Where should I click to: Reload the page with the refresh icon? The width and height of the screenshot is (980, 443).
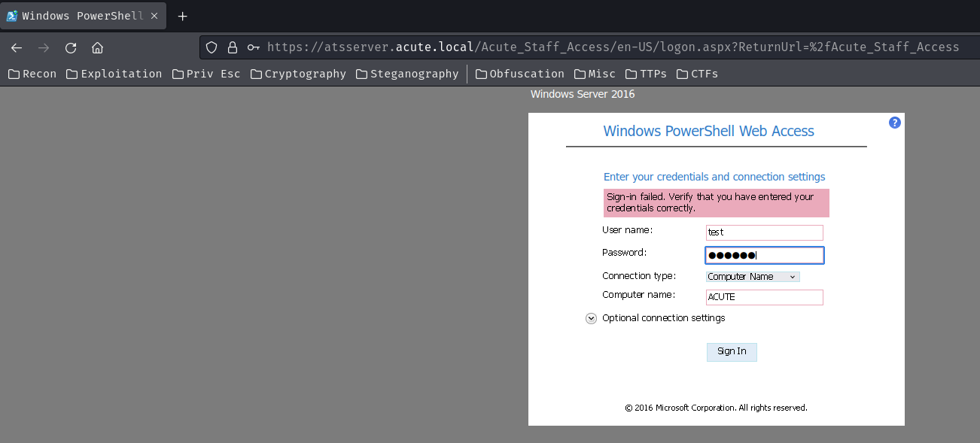tap(71, 47)
